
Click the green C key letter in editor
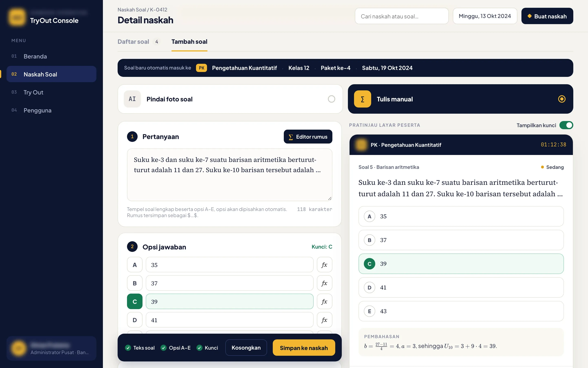pos(135,301)
